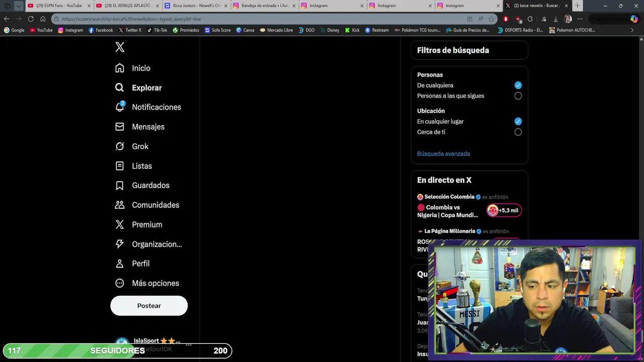Open the Restream bookmark
The image size is (644, 362).
(377, 30)
